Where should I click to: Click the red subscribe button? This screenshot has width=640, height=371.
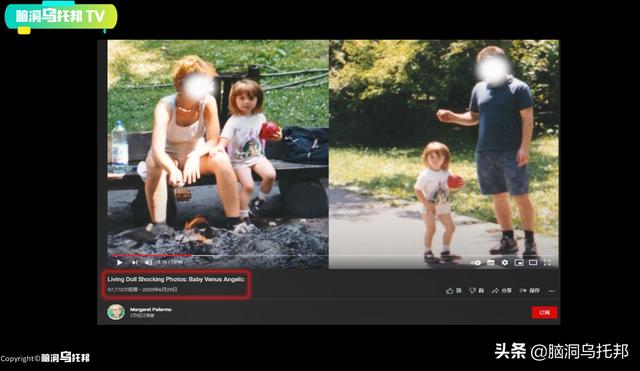(544, 313)
